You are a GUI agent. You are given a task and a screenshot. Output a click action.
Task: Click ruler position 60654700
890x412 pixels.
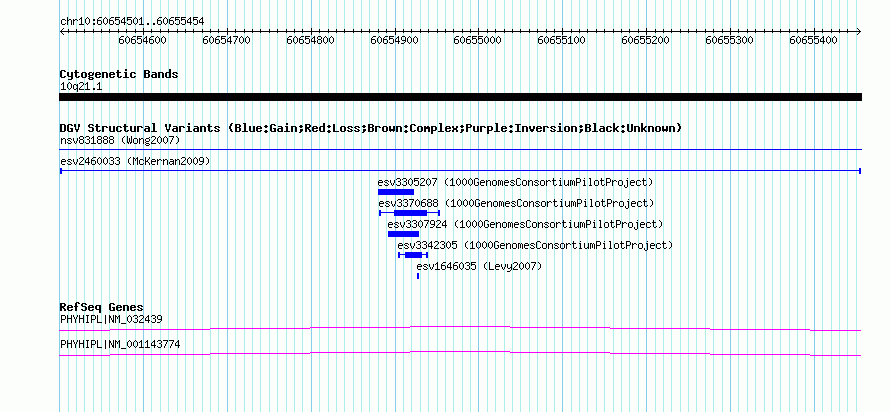point(226,40)
